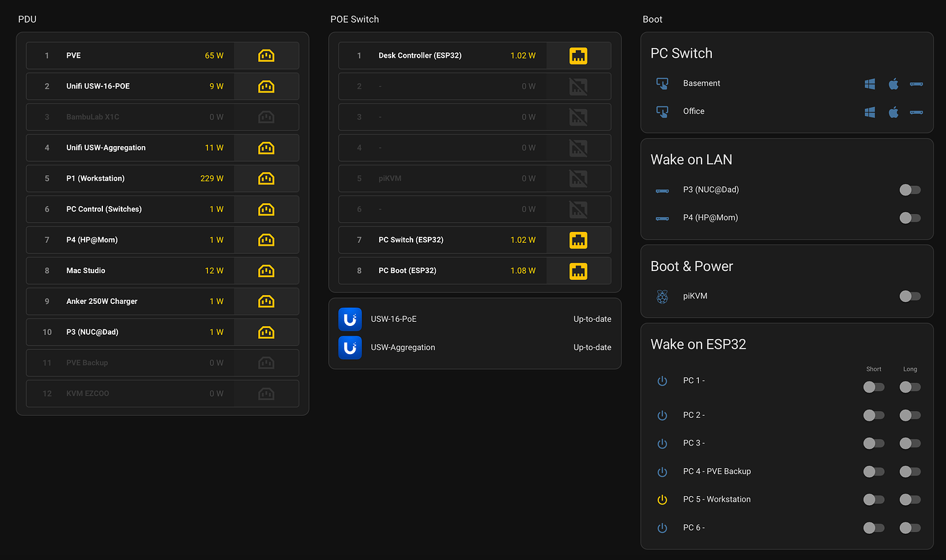Enable piKVM POE port ethernet icon
946x560 pixels.
[579, 178]
